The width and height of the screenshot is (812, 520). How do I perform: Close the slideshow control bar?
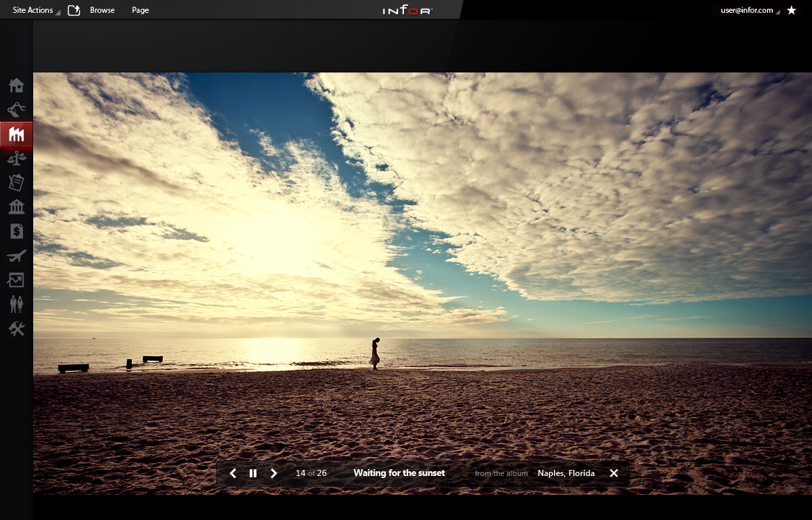click(x=614, y=473)
